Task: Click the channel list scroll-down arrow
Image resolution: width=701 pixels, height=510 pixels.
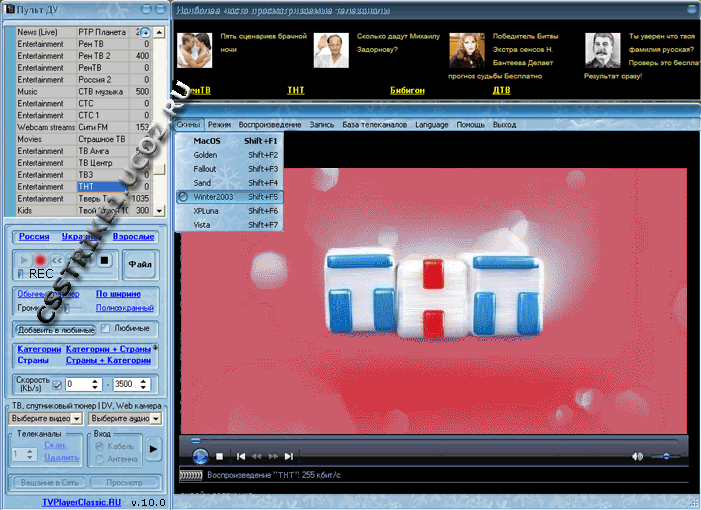Action: [x=159, y=210]
